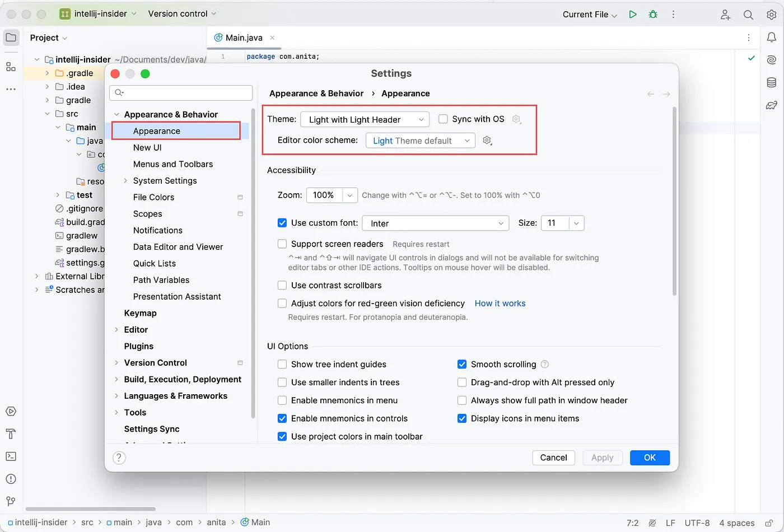Disable the Use custom font checkbox

282,222
